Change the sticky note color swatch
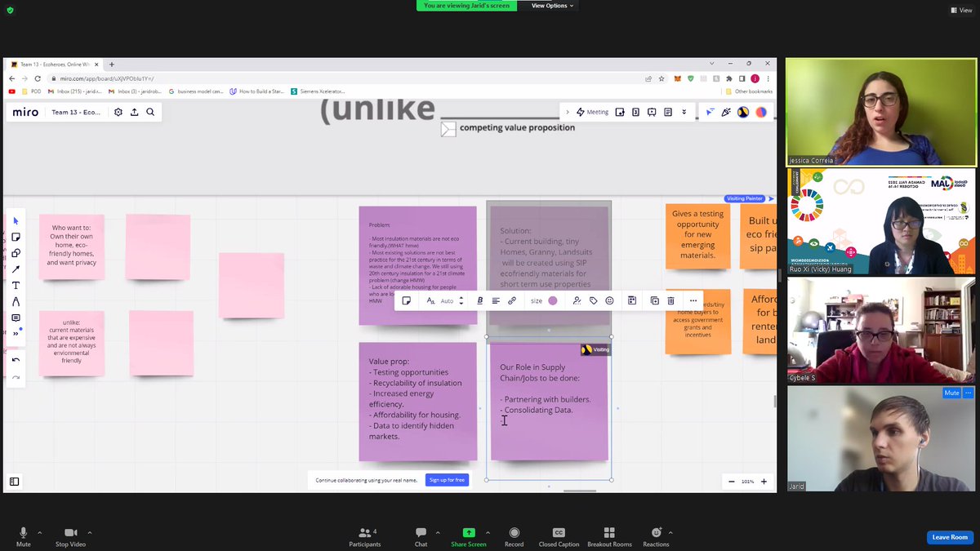The height and width of the screenshot is (551, 980). pyautogui.click(x=553, y=300)
